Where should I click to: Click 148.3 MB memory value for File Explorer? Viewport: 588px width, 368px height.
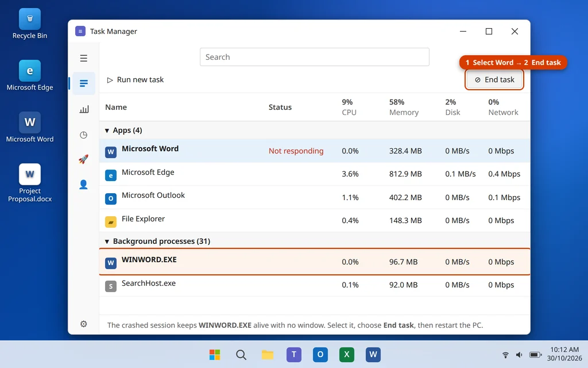pos(405,221)
